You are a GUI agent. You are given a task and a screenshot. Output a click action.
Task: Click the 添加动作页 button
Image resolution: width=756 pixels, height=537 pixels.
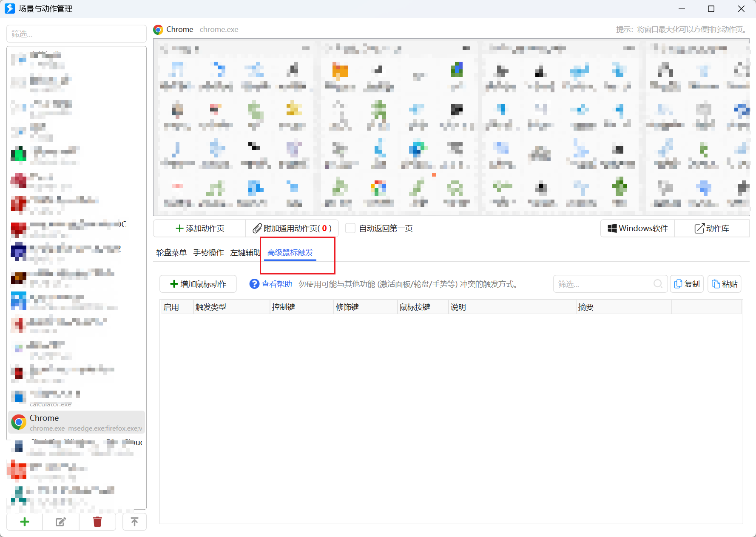pos(199,229)
